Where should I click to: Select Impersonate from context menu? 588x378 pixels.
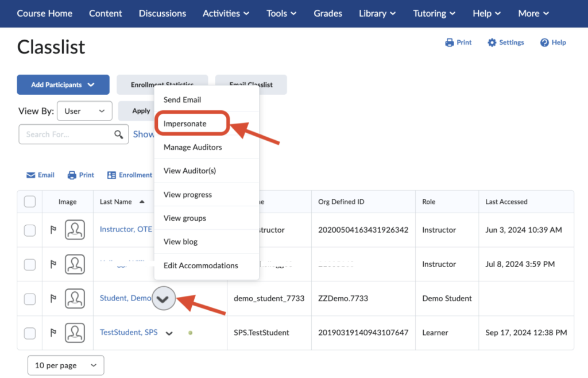(206, 124)
